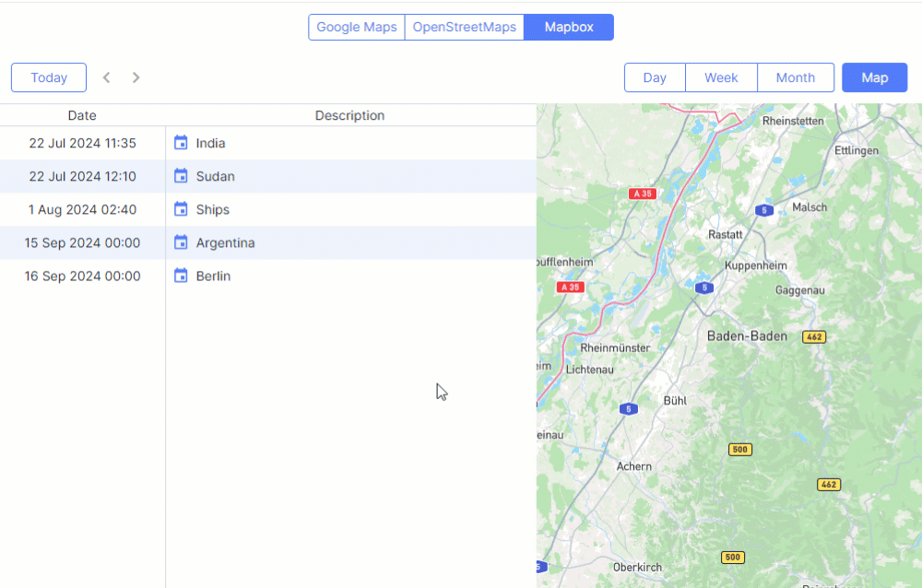Image resolution: width=922 pixels, height=588 pixels.
Task: Select the Argentina event description
Action: pos(225,242)
